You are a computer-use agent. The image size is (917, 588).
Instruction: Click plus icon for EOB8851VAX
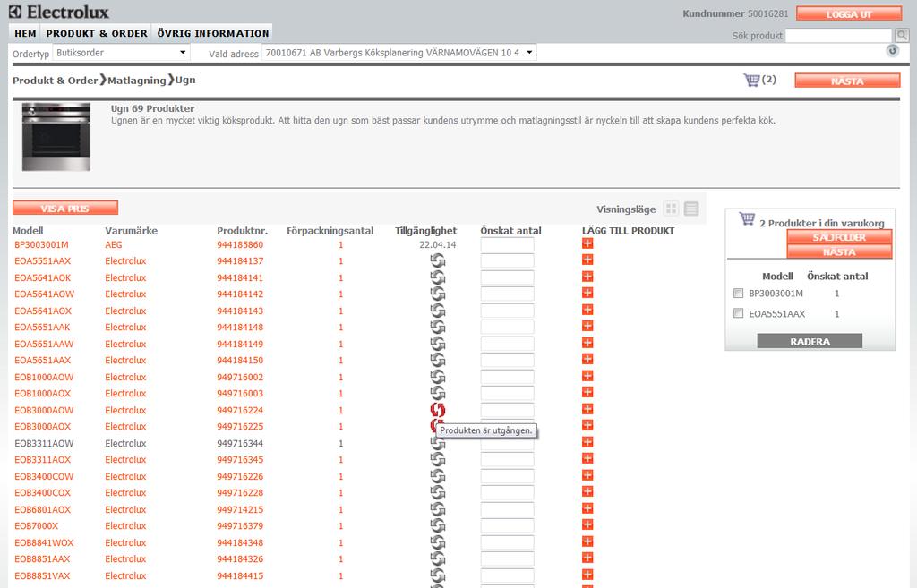(587, 575)
